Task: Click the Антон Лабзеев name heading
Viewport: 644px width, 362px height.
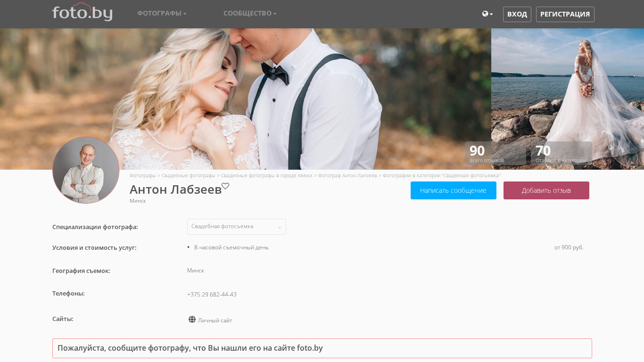Action: [175, 189]
